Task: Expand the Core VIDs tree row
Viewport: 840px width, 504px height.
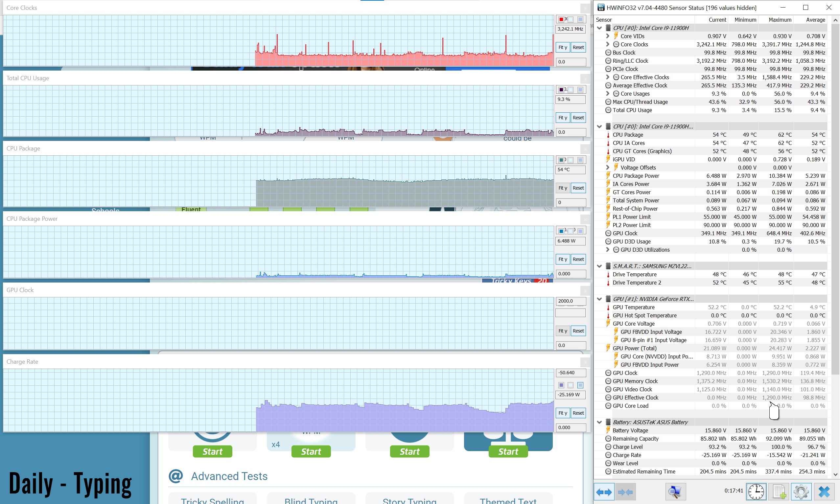Action: point(608,36)
